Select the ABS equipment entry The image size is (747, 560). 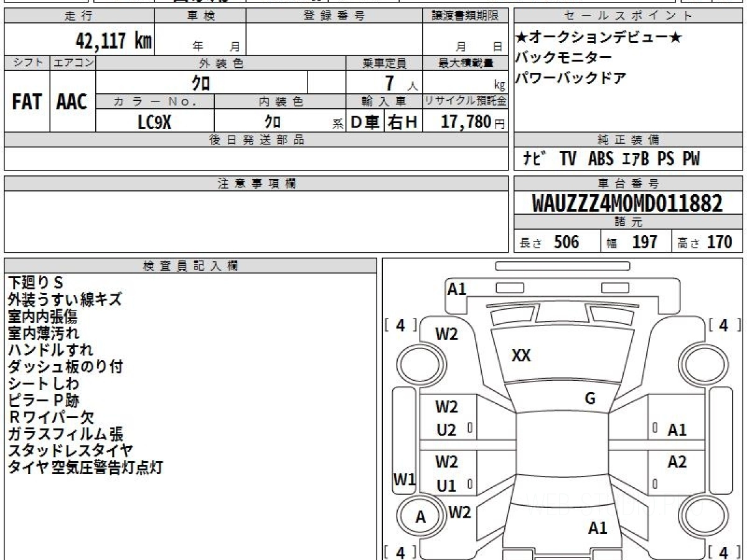pos(601,159)
